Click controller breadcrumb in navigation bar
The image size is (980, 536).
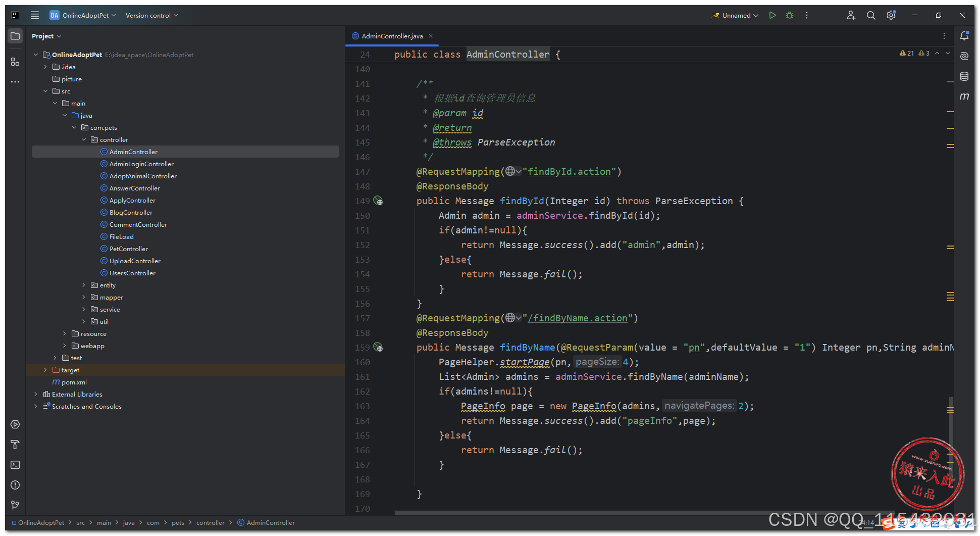(x=210, y=522)
